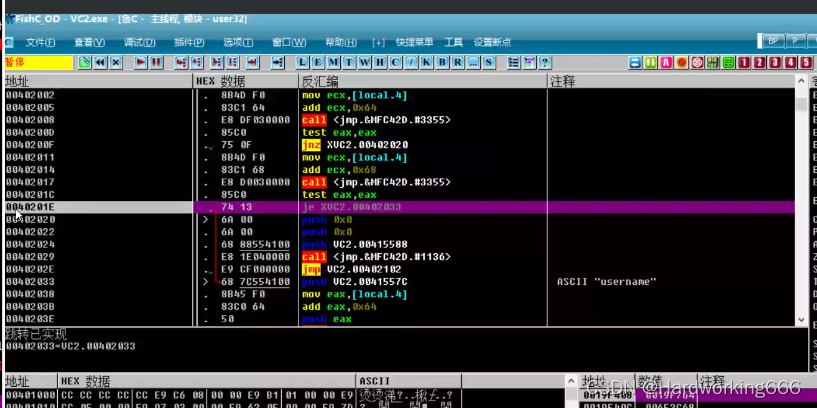Open Call stack with K button
The width and height of the screenshot is (817, 408).
click(427, 63)
